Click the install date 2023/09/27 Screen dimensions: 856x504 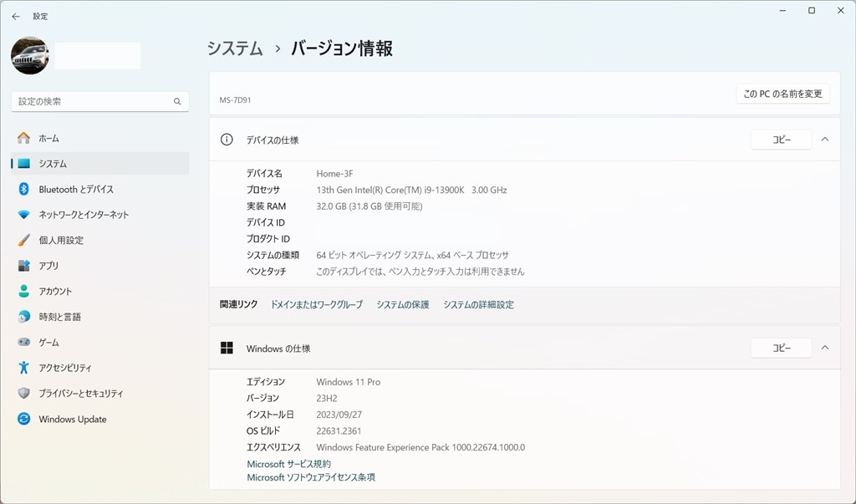[x=339, y=415]
